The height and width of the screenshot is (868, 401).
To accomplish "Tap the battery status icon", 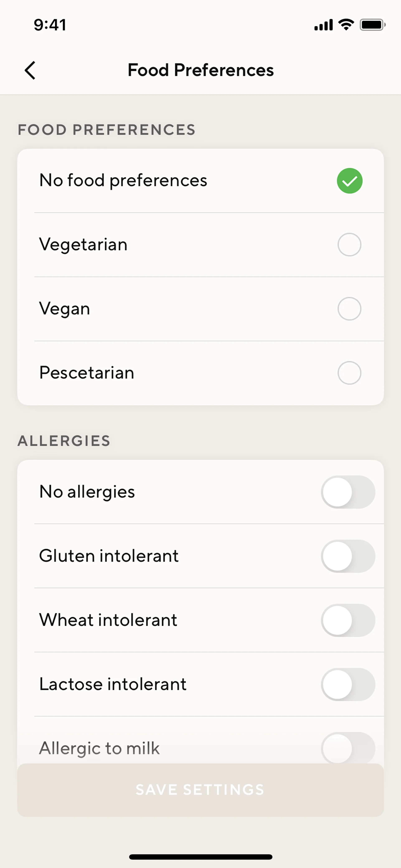I will click(372, 25).
